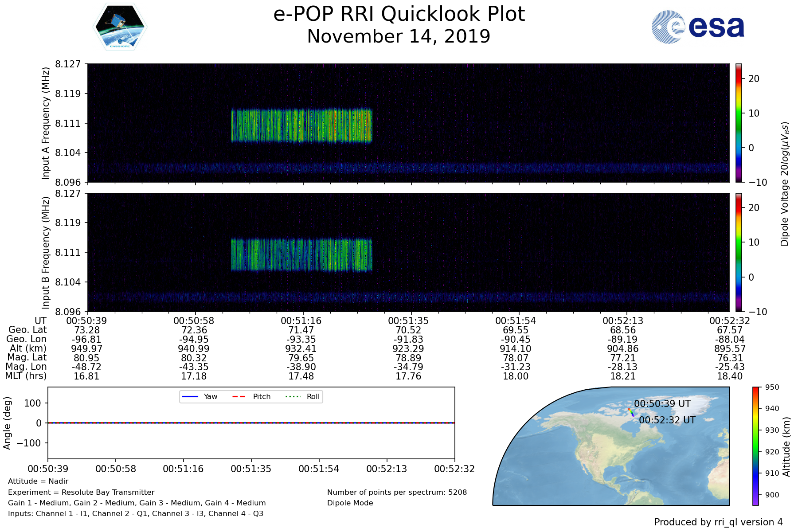Click the November 14, 2019 date
798x532 pixels.
tap(399, 36)
